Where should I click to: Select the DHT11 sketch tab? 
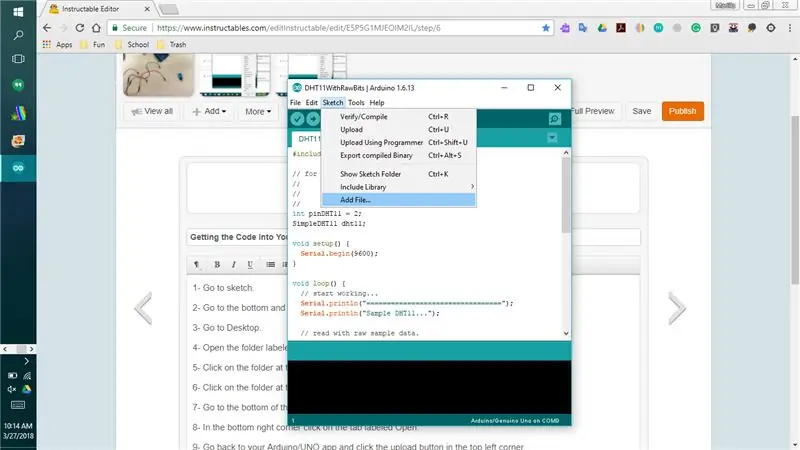(308, 139)
